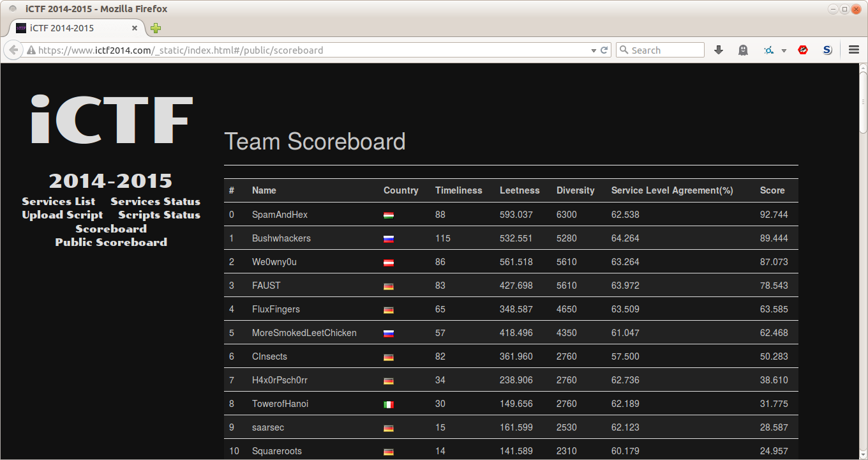The width and height of the screenshot is (868, 460).
Task: Open the Firefox hamburger menu
Action: [x=854, y=50]
